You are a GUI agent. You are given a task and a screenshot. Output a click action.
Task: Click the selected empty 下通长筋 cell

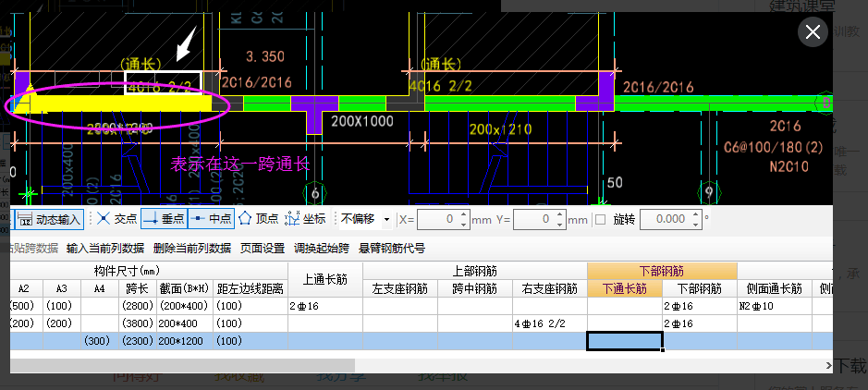click(x=625, y=341)
